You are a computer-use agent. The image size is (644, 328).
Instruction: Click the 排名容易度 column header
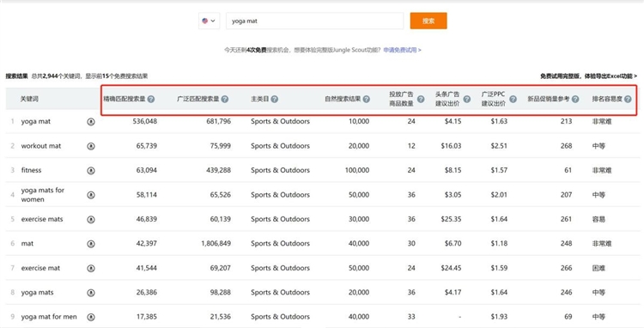(x=607, y=99)
